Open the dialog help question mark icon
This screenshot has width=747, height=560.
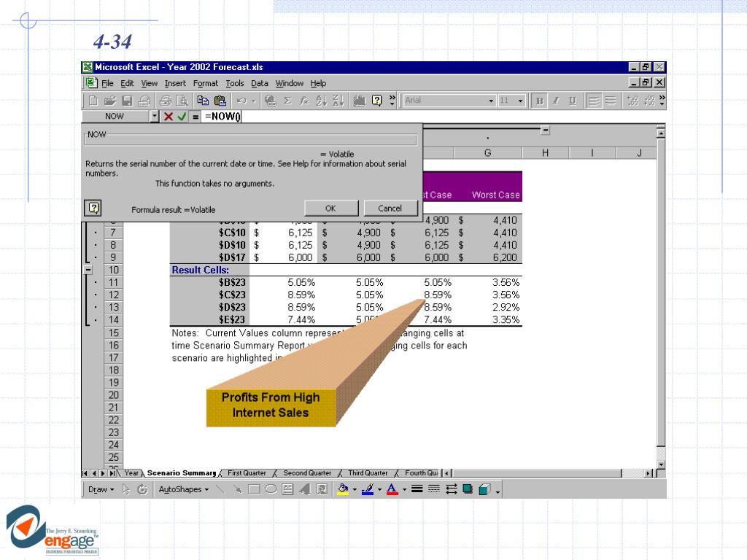[x=93, y=208]
